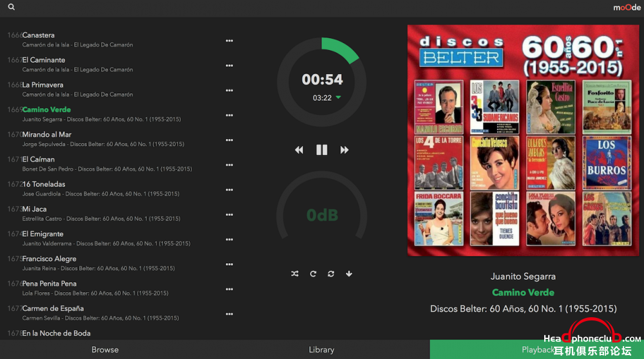The image size is (644, 359).
Task: Skip to the next track
Action: [344, 150]
